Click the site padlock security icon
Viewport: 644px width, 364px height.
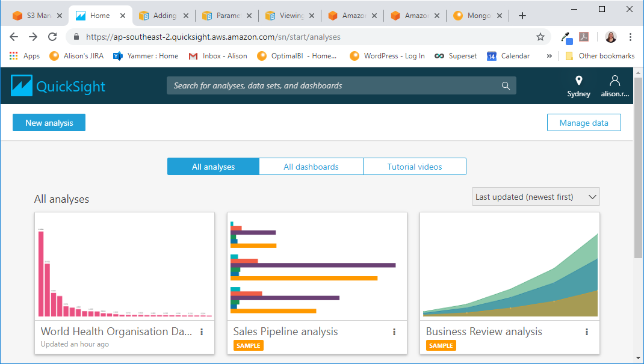point(76,37)
